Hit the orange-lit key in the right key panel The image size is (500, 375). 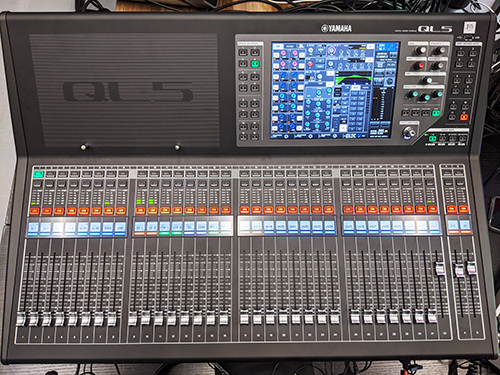[x=464, y=117]
